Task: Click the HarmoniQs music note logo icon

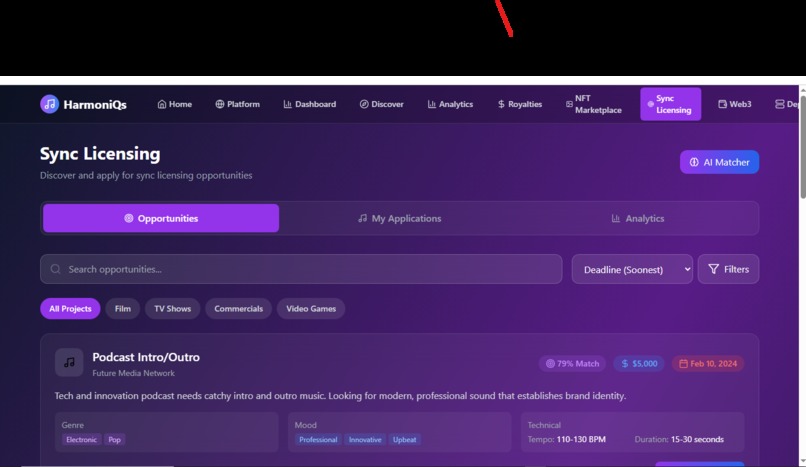Action: [49, 104]
